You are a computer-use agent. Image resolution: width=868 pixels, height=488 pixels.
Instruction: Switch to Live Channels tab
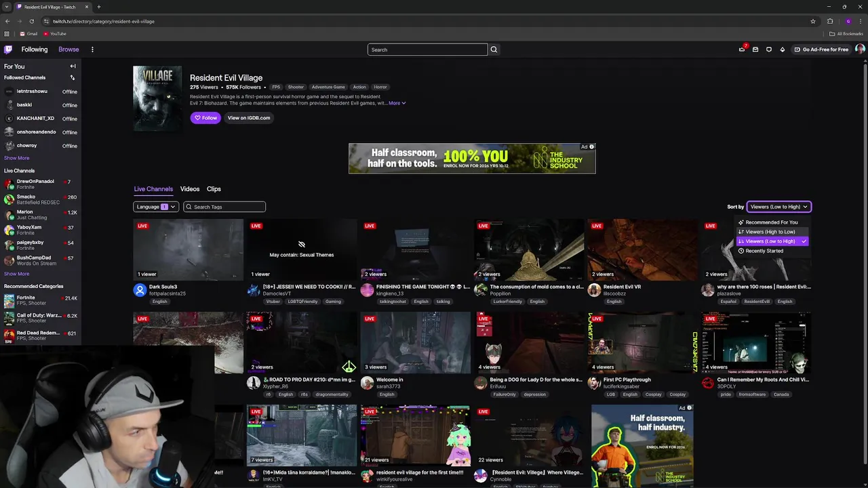tap(153, 189)
